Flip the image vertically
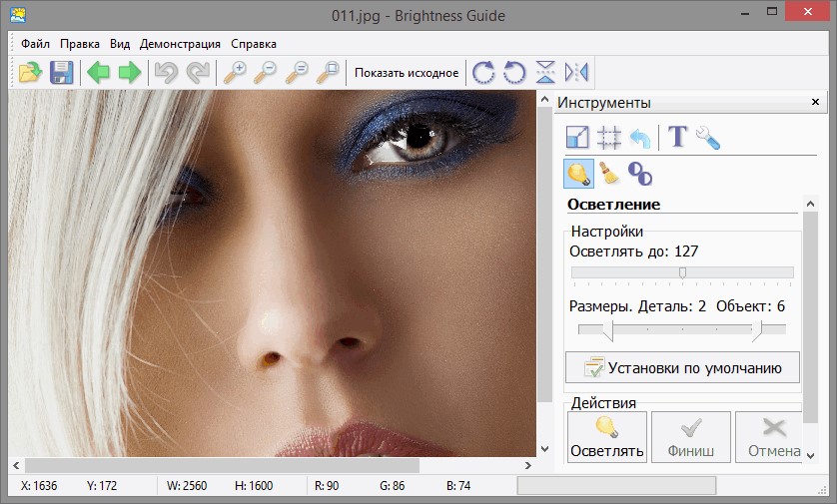837x504 pixels. pos(545,72)
